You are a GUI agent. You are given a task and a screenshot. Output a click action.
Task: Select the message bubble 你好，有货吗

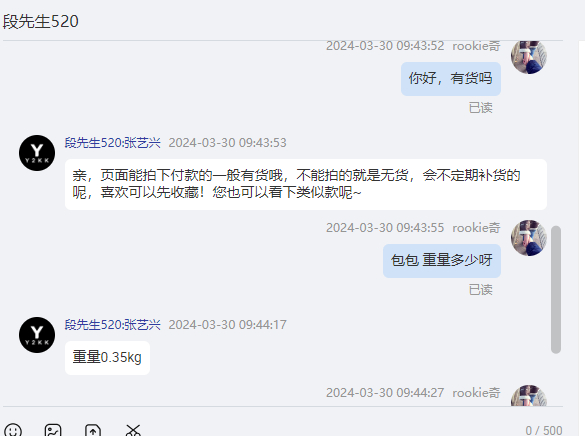click(x=451, y=79)
